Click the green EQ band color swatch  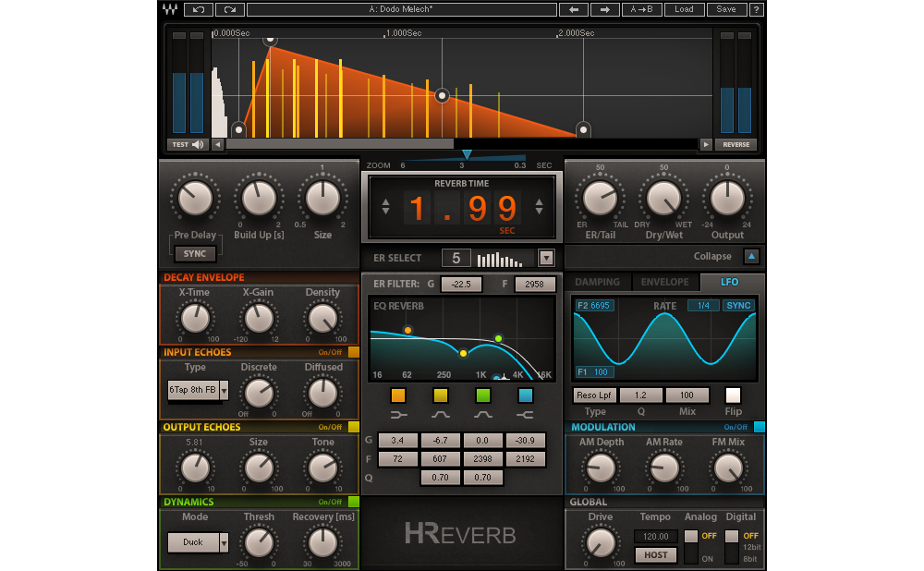[x=483, y=395]
